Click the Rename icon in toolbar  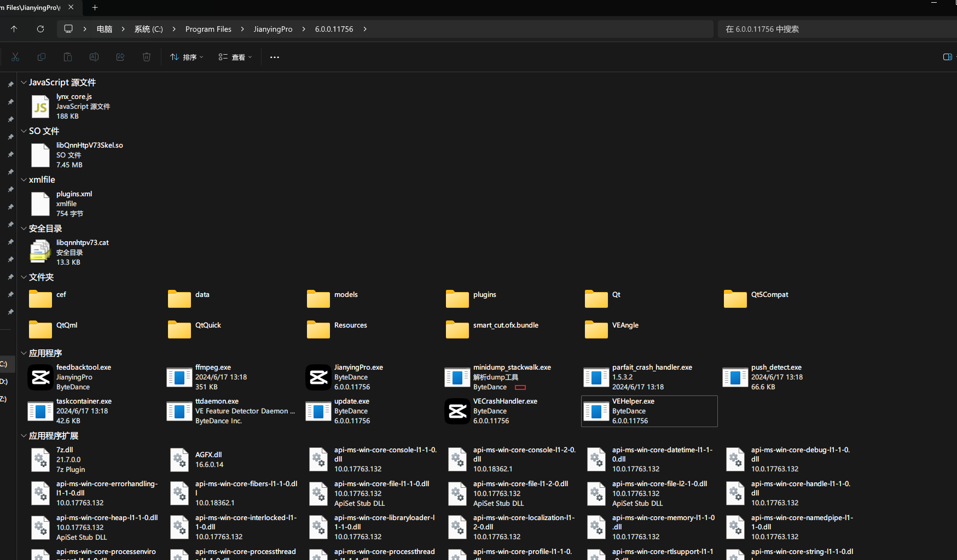94,57
